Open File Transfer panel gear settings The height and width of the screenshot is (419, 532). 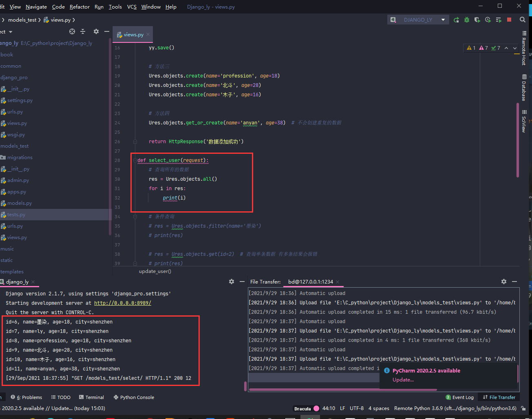(x=504, y=282)
